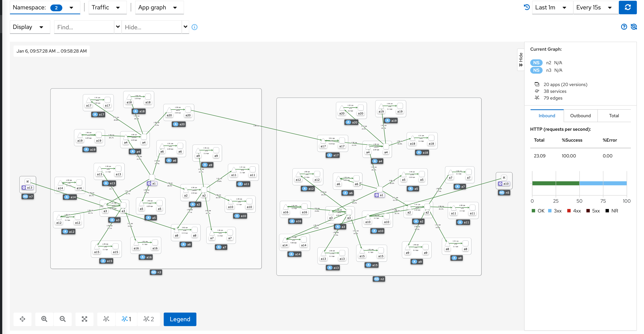Click the a11 app badge in n3 namespace
This screenshot has height=334, width=644.
coord(244,184)
